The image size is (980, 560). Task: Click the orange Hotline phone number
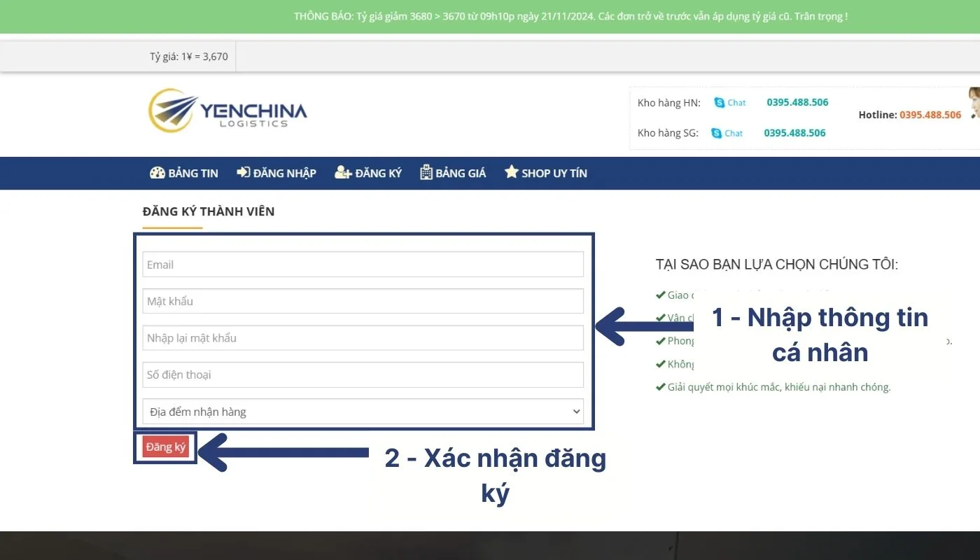coord(930,115)
